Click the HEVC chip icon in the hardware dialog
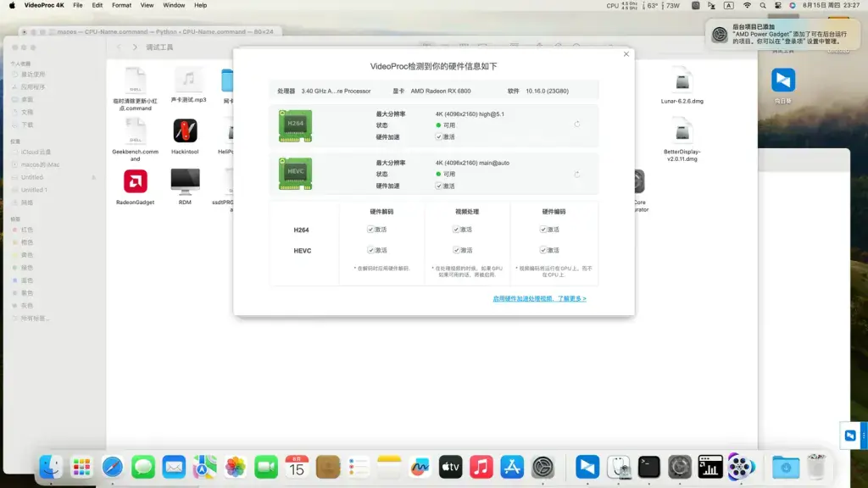 [x=295, y=174]
